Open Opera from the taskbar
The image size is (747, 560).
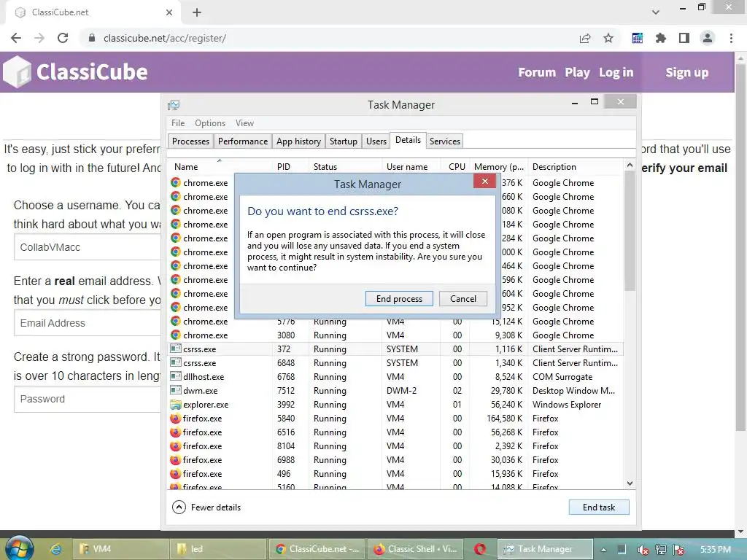click(480, 549)
